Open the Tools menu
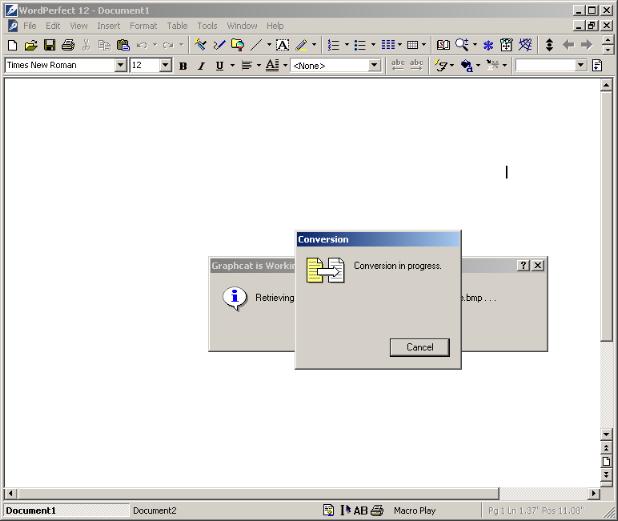Screen dimensions: 618x521 [207, 26]
